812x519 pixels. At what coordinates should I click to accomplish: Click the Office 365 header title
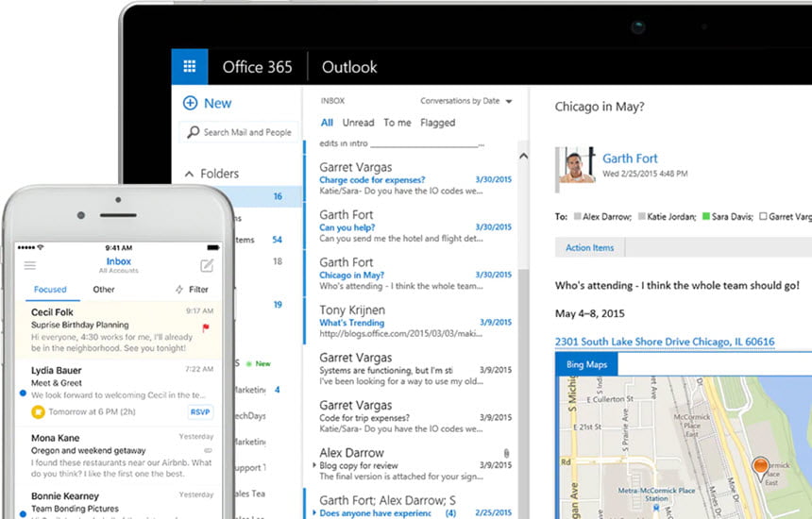point(258,67)
